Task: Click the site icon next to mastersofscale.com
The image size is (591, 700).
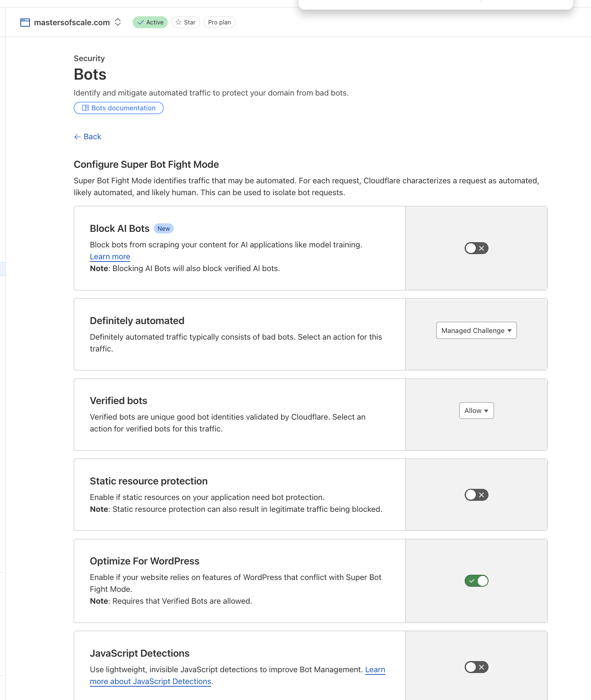Action: pyautogui.click(x=24, y=22)
